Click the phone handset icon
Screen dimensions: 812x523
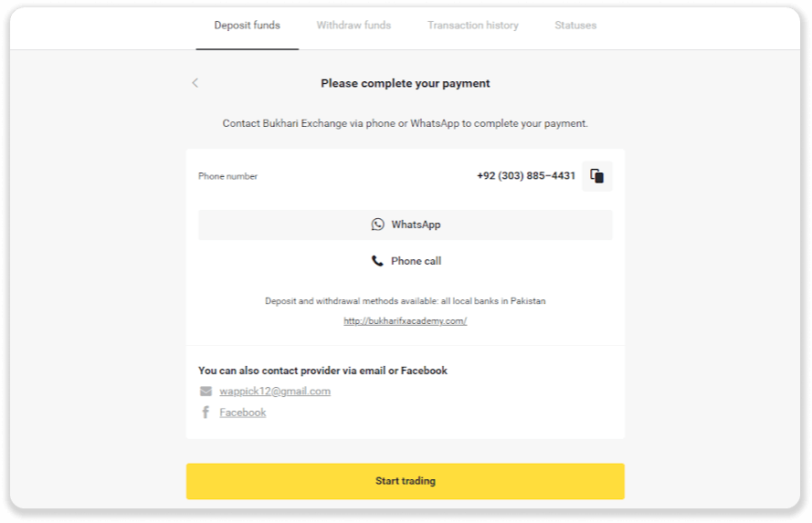378,261
